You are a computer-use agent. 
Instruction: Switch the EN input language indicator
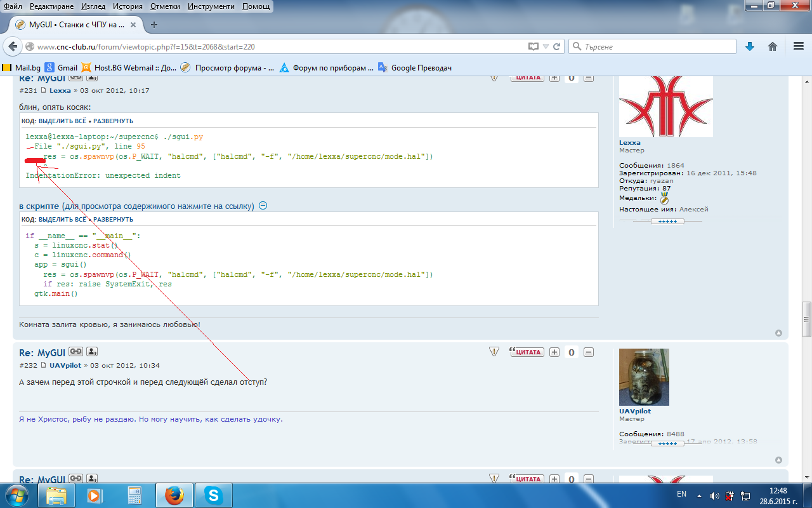[681, 494]
